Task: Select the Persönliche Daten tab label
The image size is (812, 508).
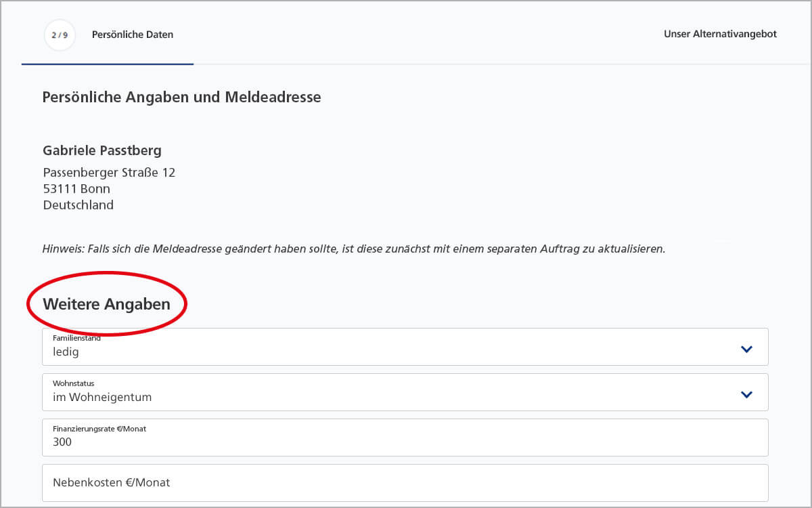Action: (133, 35)
